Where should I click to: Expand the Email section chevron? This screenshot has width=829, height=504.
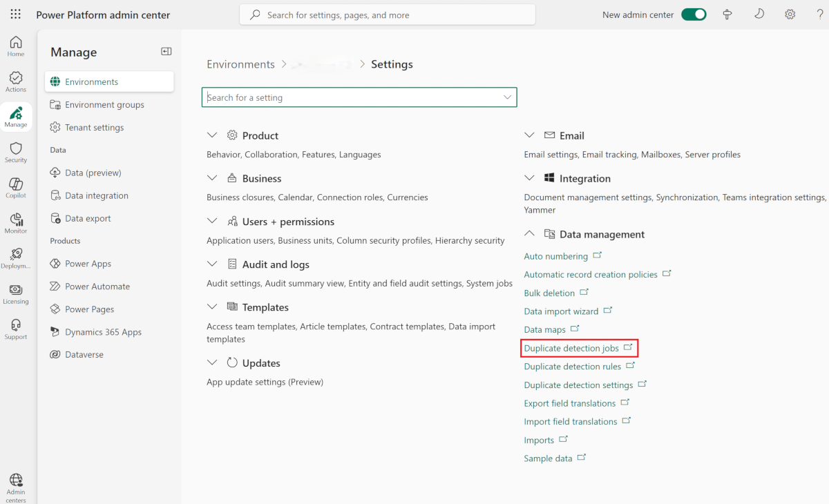click(x=529, y=135)
